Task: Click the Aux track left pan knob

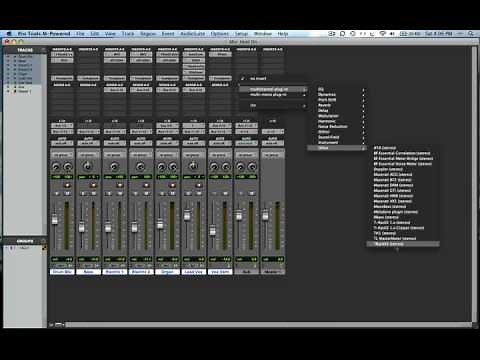Action: pyautogui.click(x=240, y=166)
